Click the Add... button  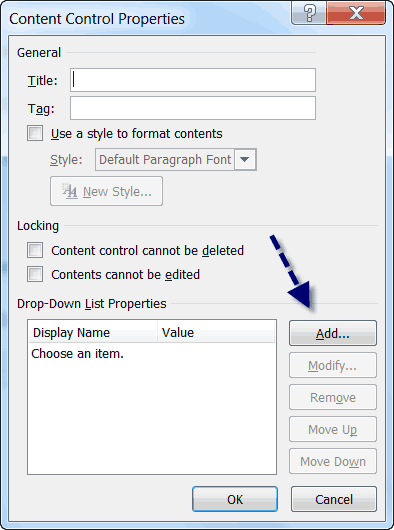point(333,333)
